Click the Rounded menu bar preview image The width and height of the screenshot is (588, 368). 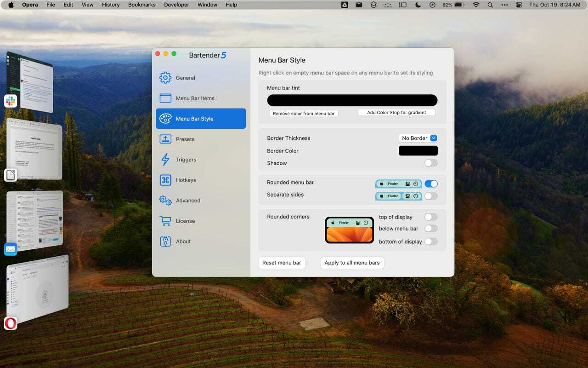click(398, 184)
